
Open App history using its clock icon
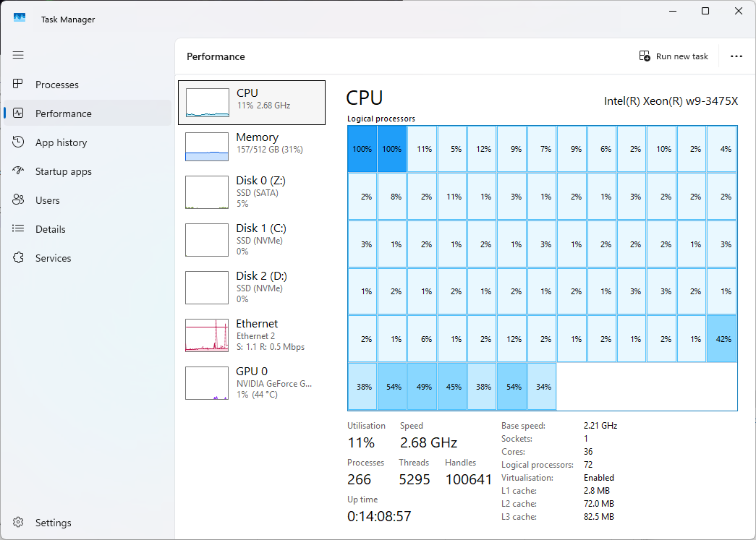click(18, 142)
